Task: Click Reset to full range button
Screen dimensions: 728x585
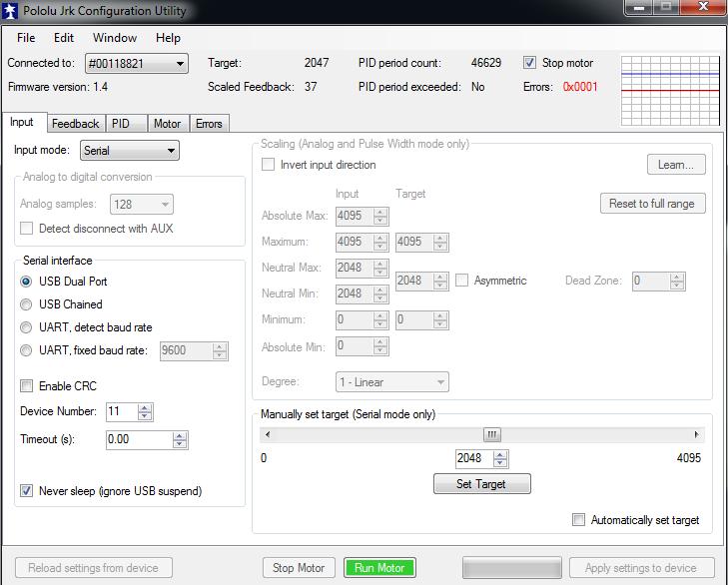Action: [x=652, y=204]
